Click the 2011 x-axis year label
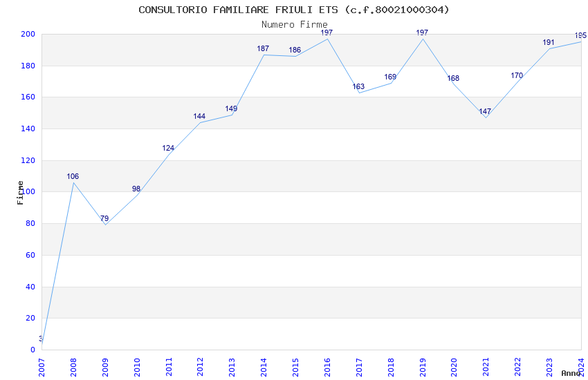588x380 pixels. pyautogui.click(x=169, y=368)
